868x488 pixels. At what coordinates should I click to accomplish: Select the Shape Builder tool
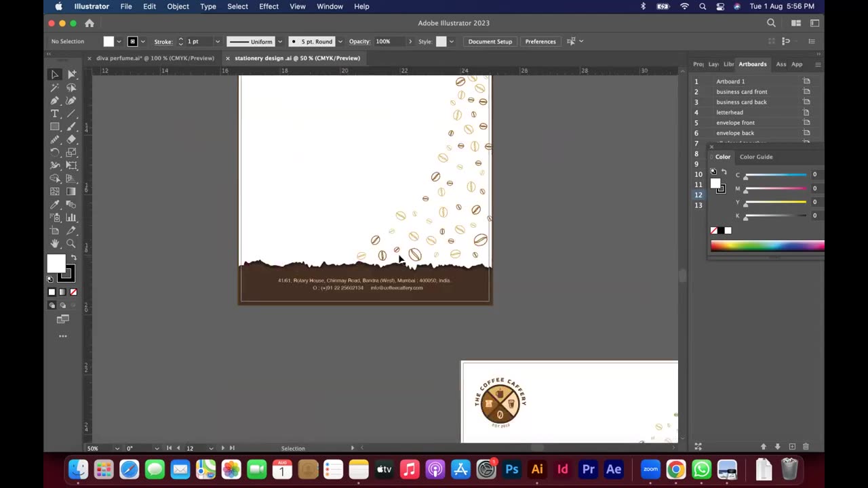click(x=55, y=178)
